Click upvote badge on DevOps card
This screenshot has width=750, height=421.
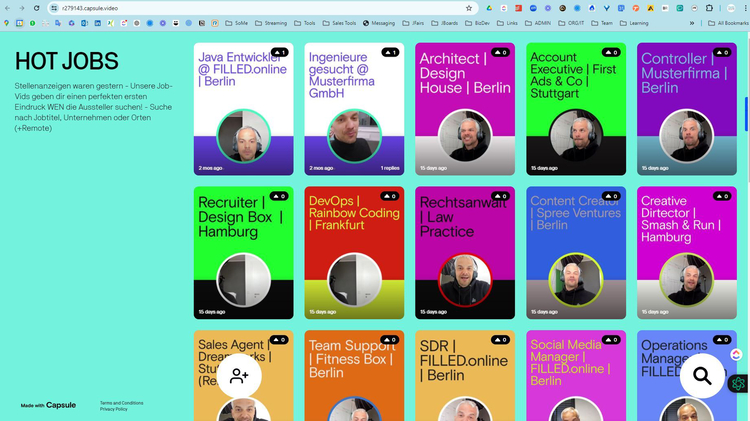tap(390, 196)
